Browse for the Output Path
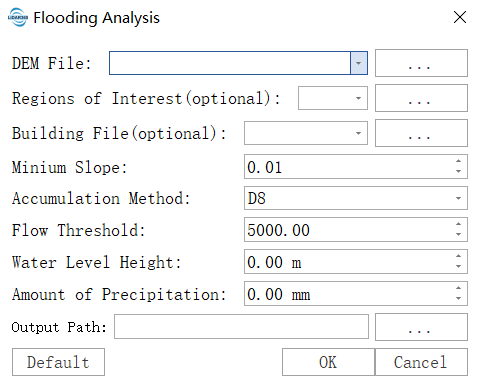This screenshot has width=479, height=387. click(x=421, y=327)
